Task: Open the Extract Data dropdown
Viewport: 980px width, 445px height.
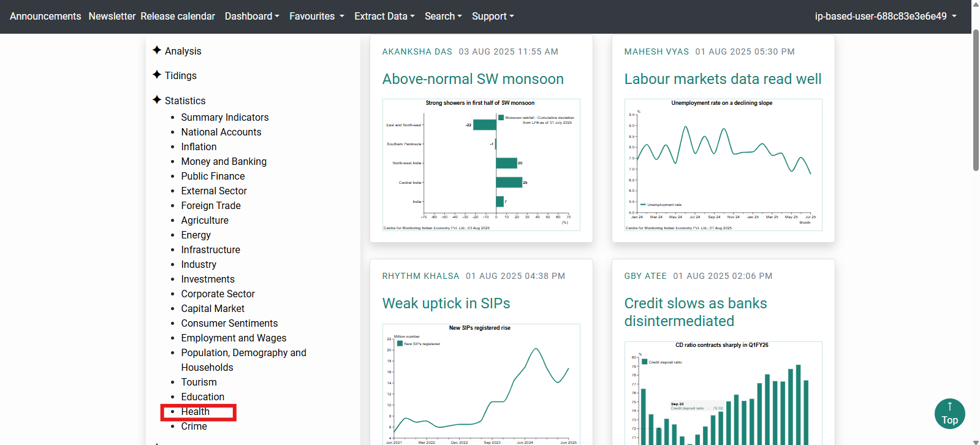Action: [384, 17]
